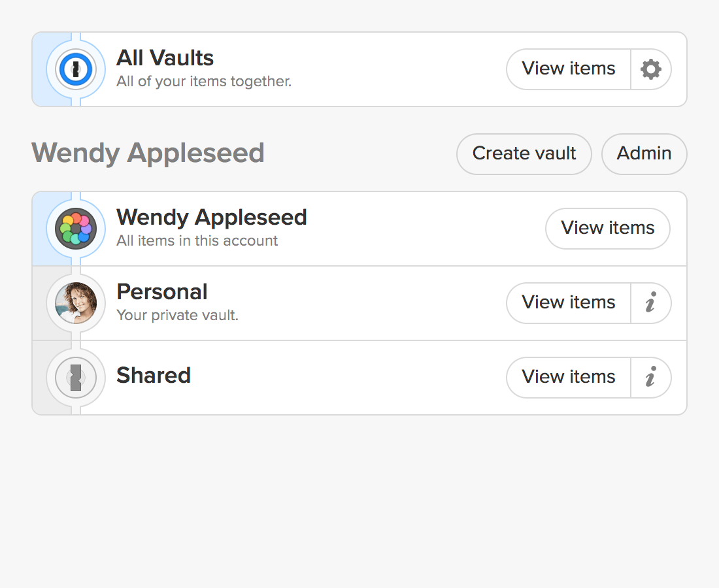Select the All Vaults title
Image resolution: width=719 pixels, height=588 pixels.
point(165,58)
